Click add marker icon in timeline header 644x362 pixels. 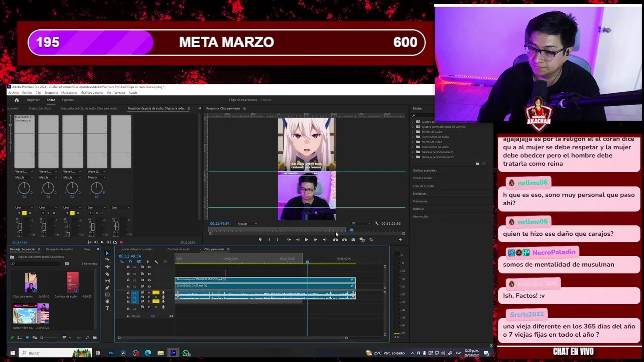point(148,262)
